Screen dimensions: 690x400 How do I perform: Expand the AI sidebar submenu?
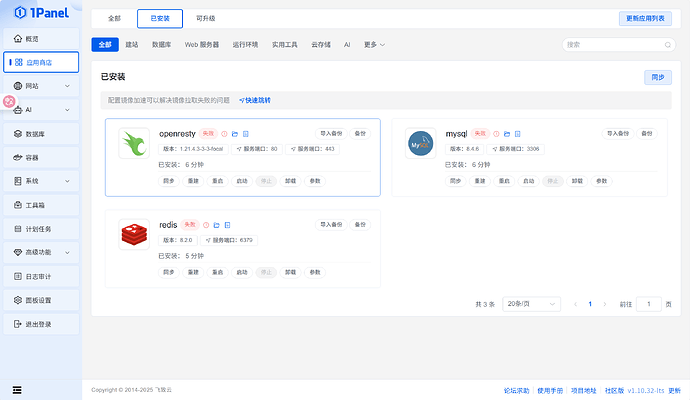coord(67,110)
